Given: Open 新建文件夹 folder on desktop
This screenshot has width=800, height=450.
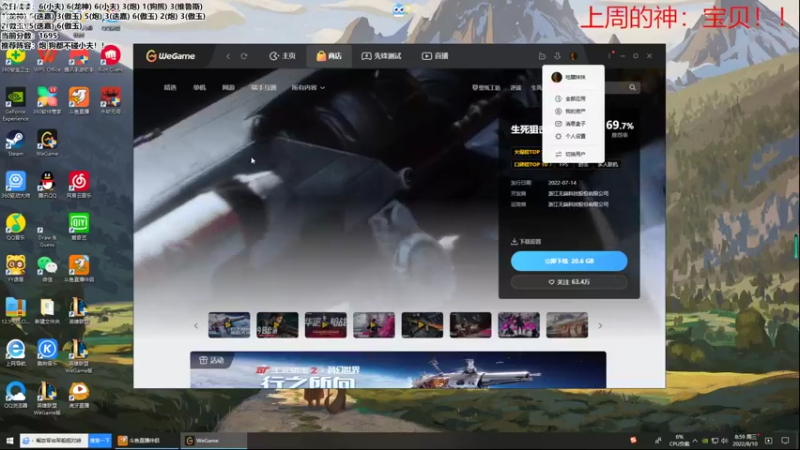Looking at the screenshot, I should [47, 311].
